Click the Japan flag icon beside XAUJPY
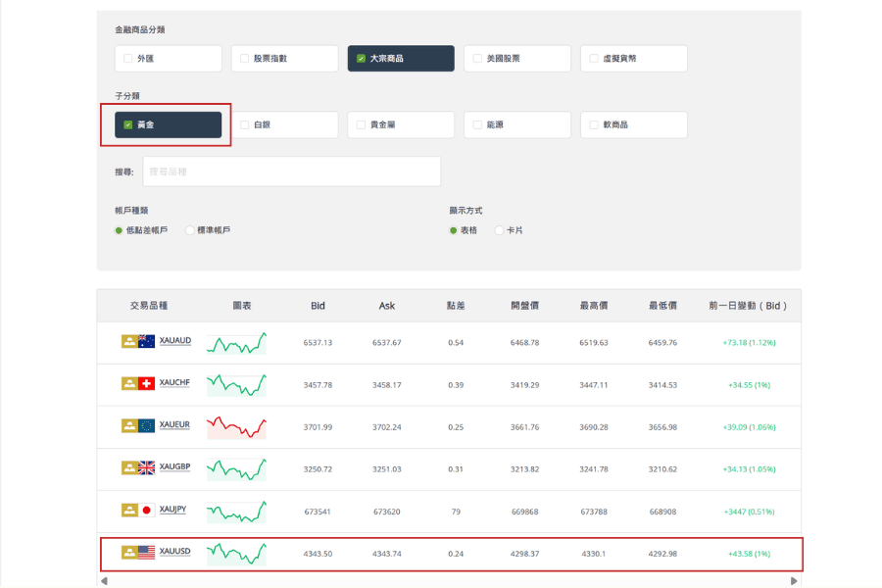The width and height of the screenshot is (882, 588). click(x=145, y=511)
